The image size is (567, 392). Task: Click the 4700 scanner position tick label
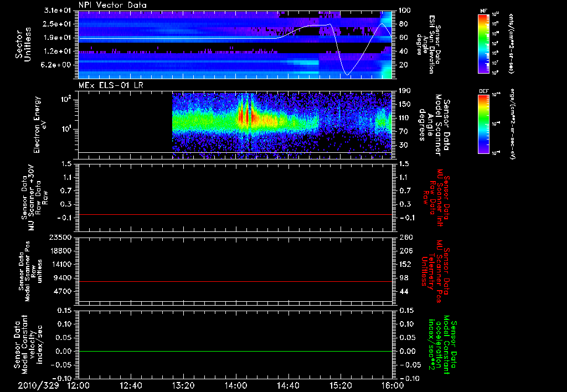pyautogui.click(x=63, y=291)
